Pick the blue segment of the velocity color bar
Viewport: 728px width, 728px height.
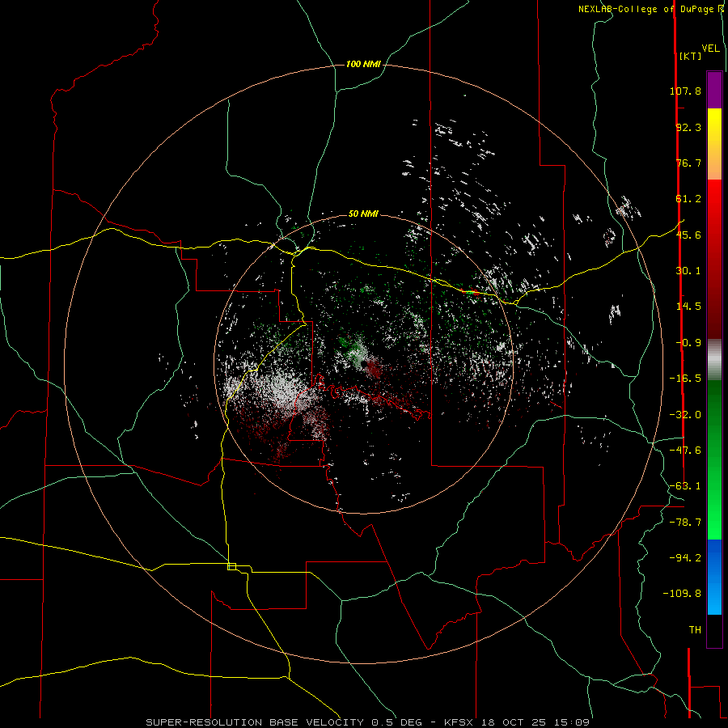pos(714,577)
